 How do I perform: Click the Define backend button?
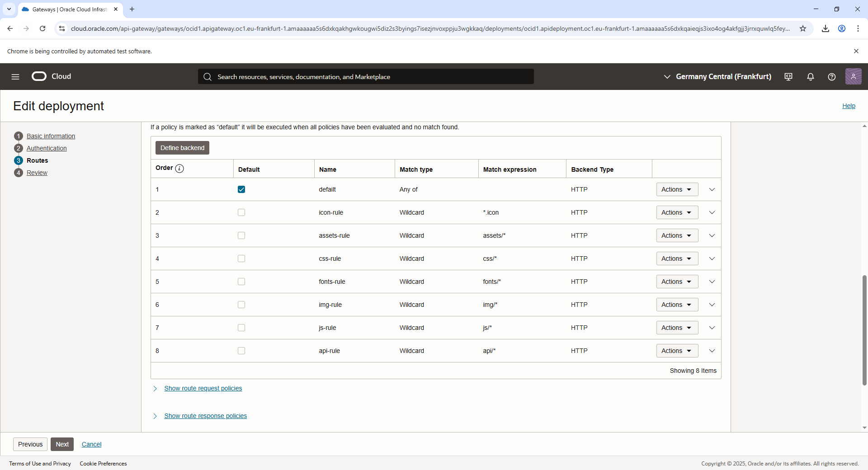pos(182,148)
